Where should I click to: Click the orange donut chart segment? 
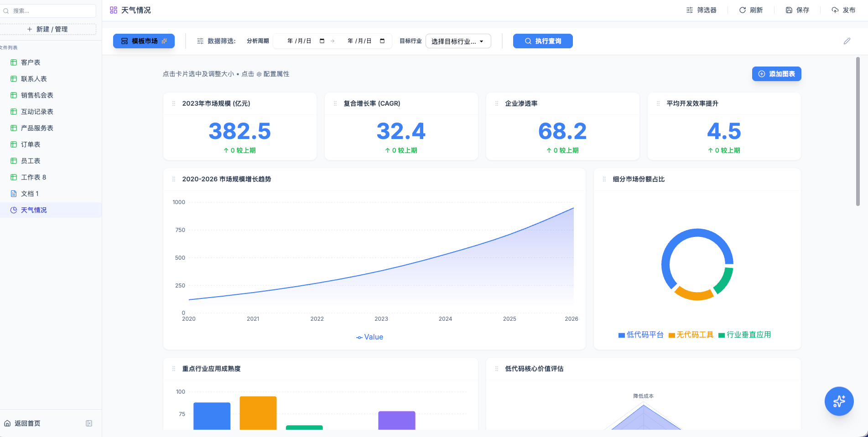(694, 295)
